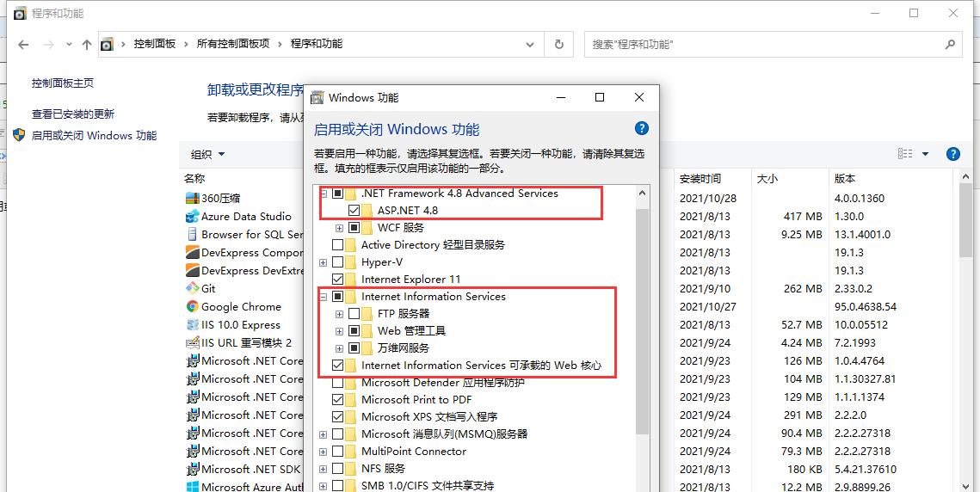Click the control panel icon in address bar
980x492 pixels.
(x=108, y=45)
